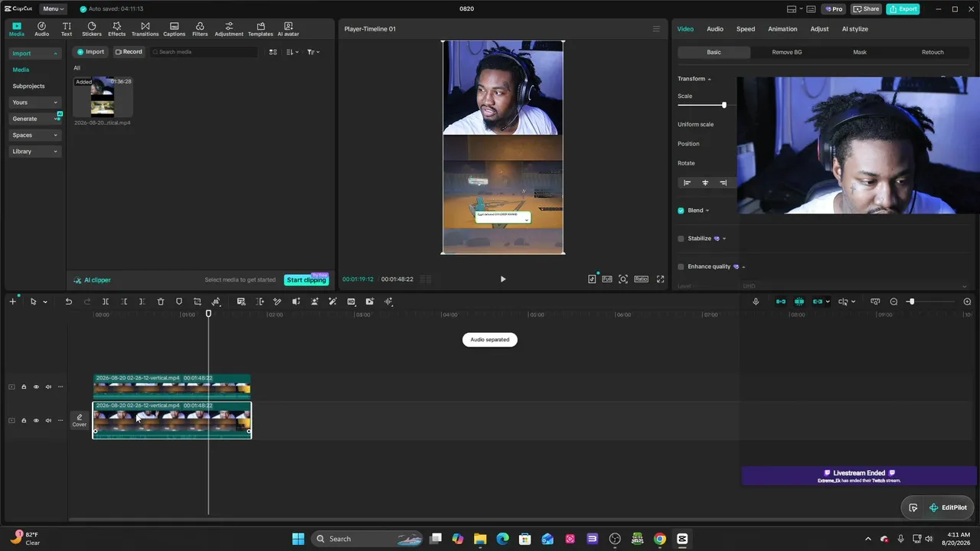Image resolution: width=980 pixels, height=551 pixels.
Task: Mute the lower video track
Action: point(48,421)
